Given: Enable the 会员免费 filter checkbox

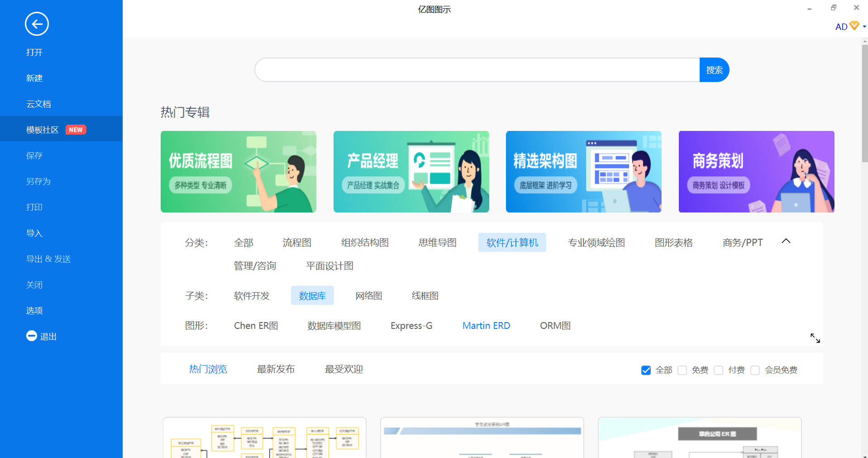Looking at the screenshot, I should coord(755,370).
